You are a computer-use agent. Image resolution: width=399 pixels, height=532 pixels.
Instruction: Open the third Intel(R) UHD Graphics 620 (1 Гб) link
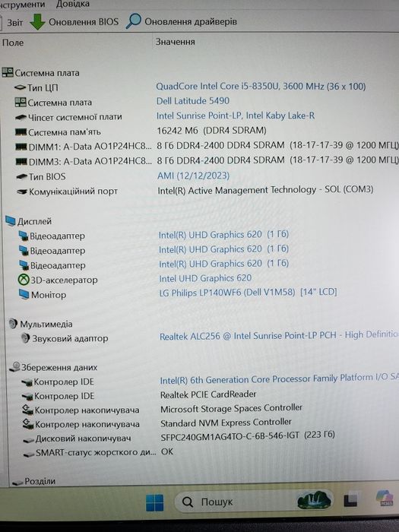(x=223, y=264)
